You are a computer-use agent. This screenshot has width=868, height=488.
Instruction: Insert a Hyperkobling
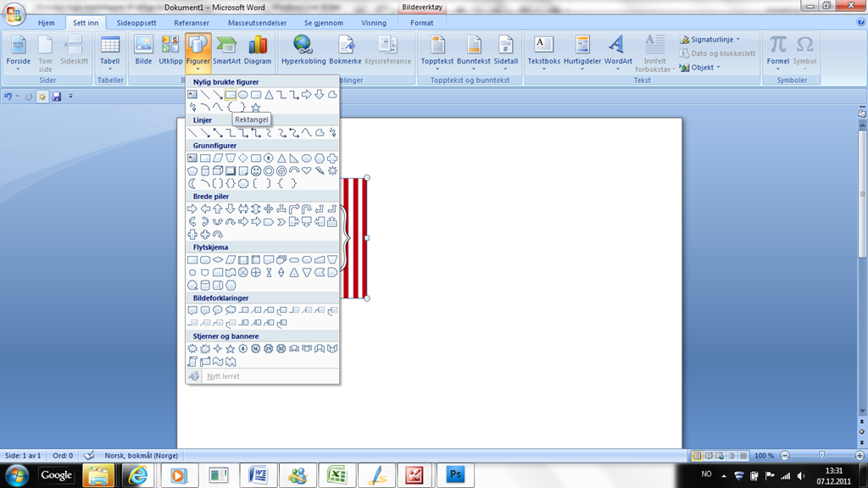[303, 51]
